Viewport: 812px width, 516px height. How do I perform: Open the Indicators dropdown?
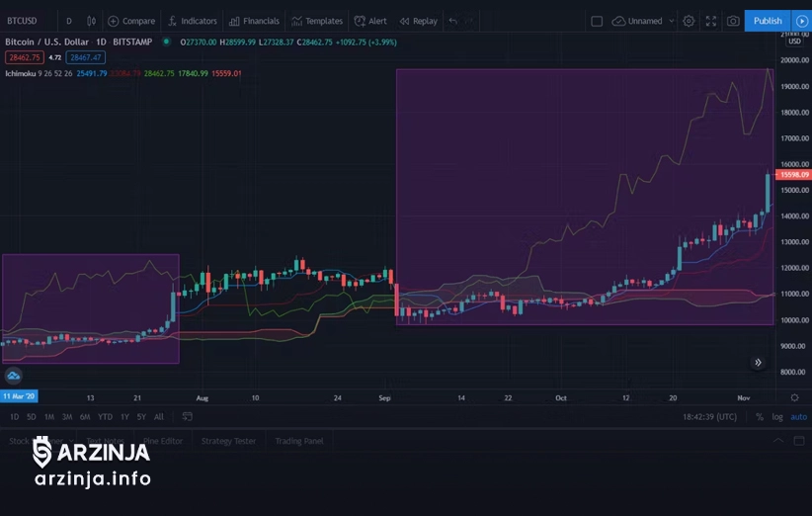tap(193, 21)
